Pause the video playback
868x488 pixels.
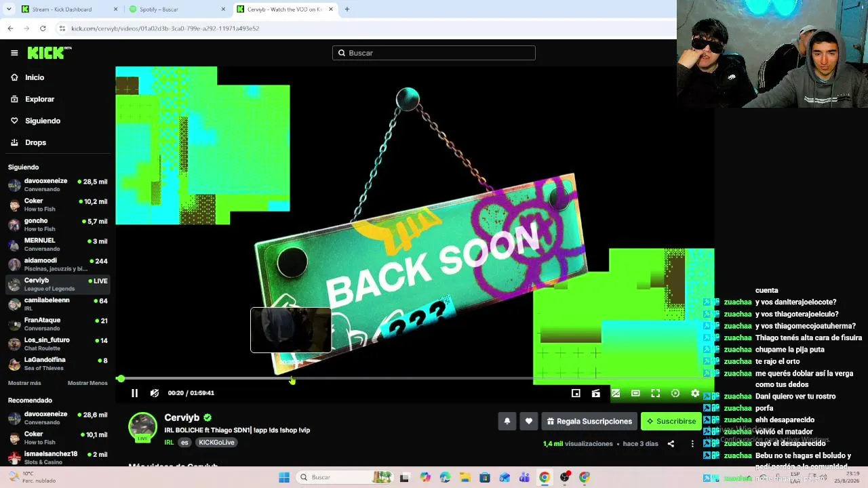[134, 393]
